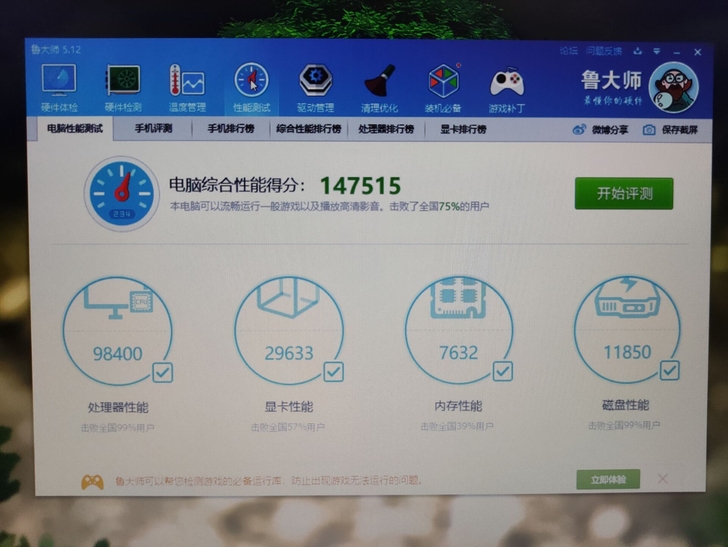The width and height of the screenshot is (728, 547).
Task: Open 装机必备 cube icon
Action: (x=443, y=88)
